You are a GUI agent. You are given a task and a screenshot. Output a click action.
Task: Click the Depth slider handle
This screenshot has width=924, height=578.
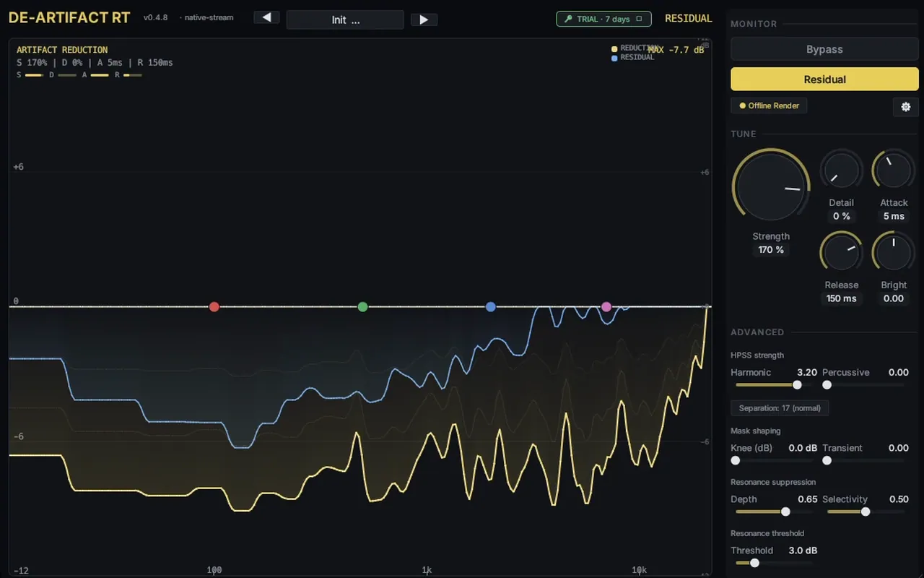click(x=785, y=512)
